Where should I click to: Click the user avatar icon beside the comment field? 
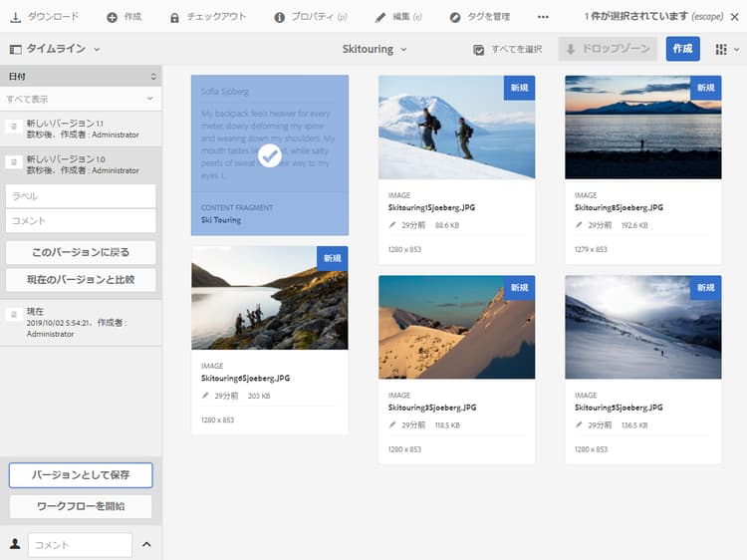15,544
